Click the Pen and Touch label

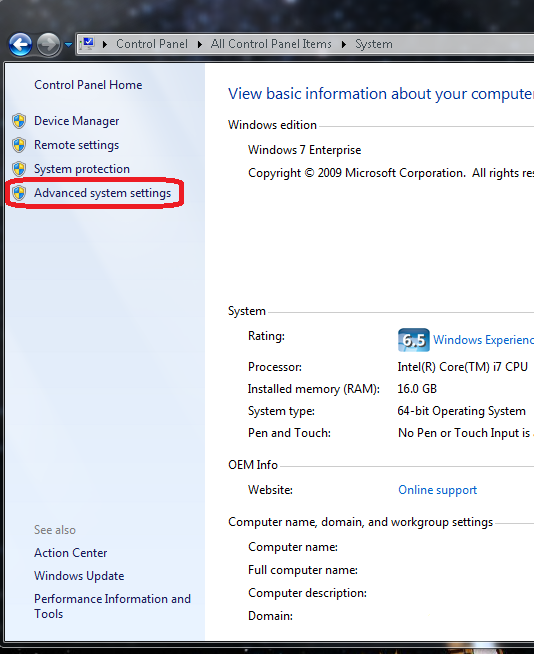290,433
